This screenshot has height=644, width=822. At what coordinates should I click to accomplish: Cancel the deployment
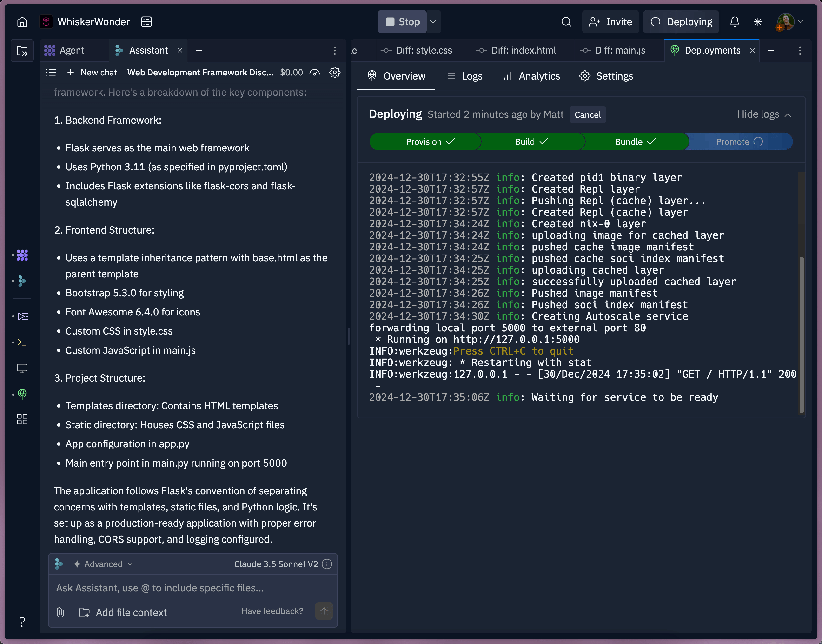pyautogui.click(x=588, y=115)
